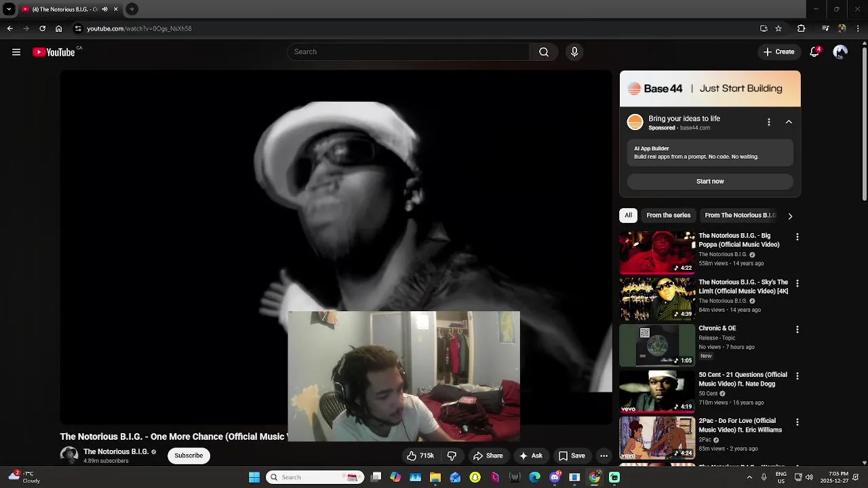Screen dimensions: 868x488
Task: Open options for Chronic & OE video
Action: [797, 329]
